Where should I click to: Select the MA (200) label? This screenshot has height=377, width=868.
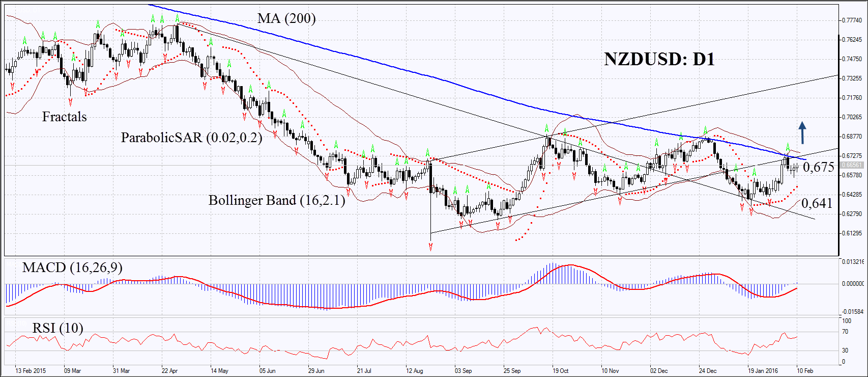click(286, 19)
